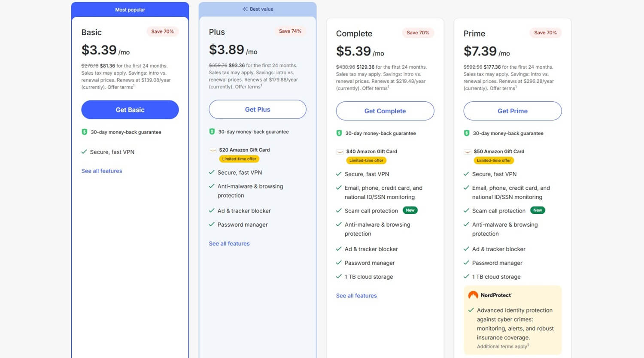The width and height of the screenshot is (644, 358).
Task: Click the checkmark beside Secure, fast VPN on Basic
Action: [85, 152]
